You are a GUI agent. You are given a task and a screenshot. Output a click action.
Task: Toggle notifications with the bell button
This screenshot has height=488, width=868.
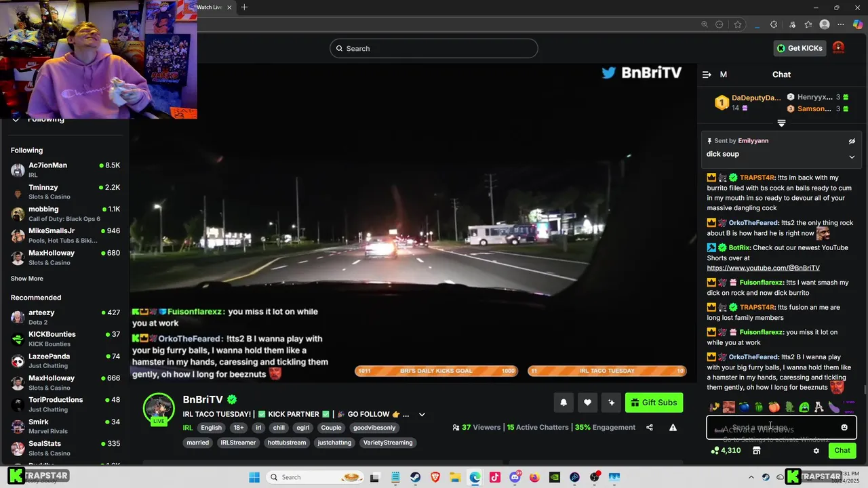pos(564,403)
